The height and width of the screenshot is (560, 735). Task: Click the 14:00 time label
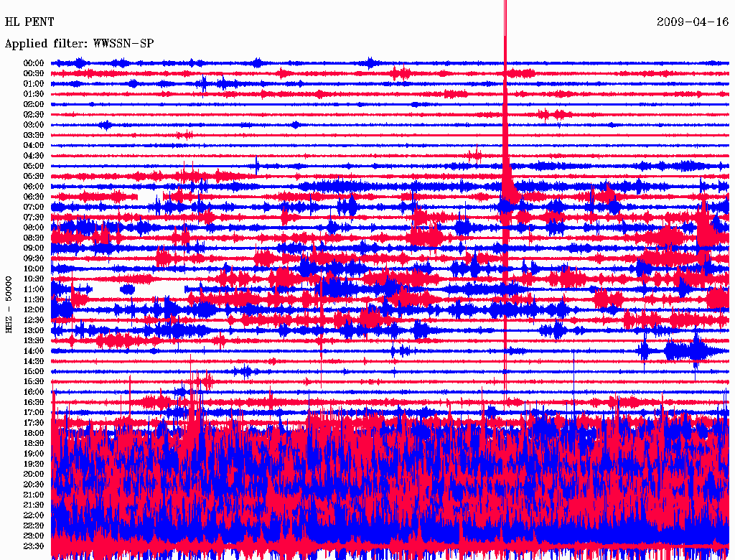pyautogui.click(x=34, y=351)
